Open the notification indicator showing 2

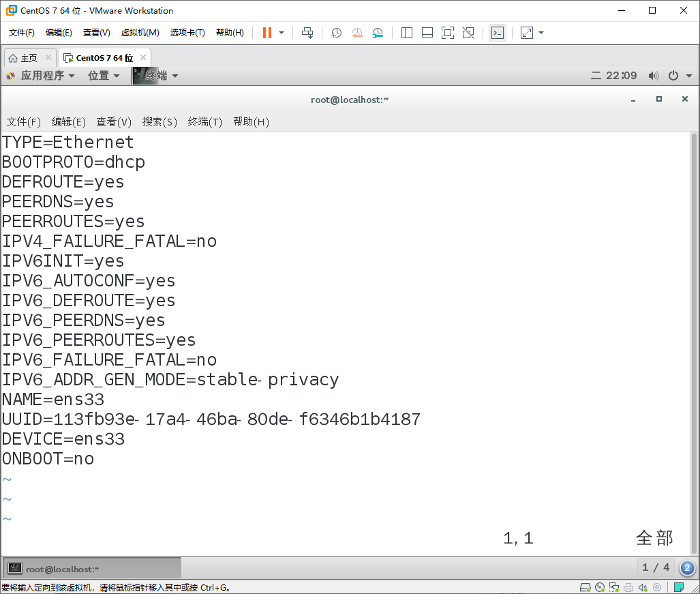(x=687, y=568)
